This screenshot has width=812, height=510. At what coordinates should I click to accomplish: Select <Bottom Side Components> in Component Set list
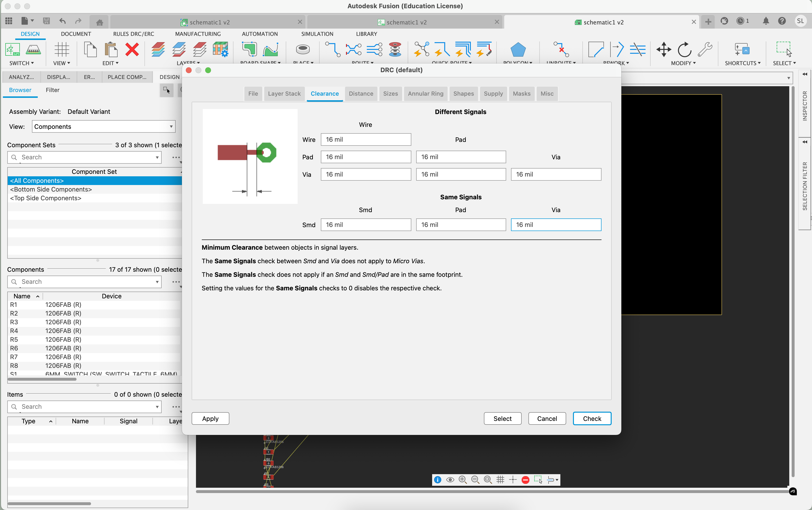(x=95, y=190)
